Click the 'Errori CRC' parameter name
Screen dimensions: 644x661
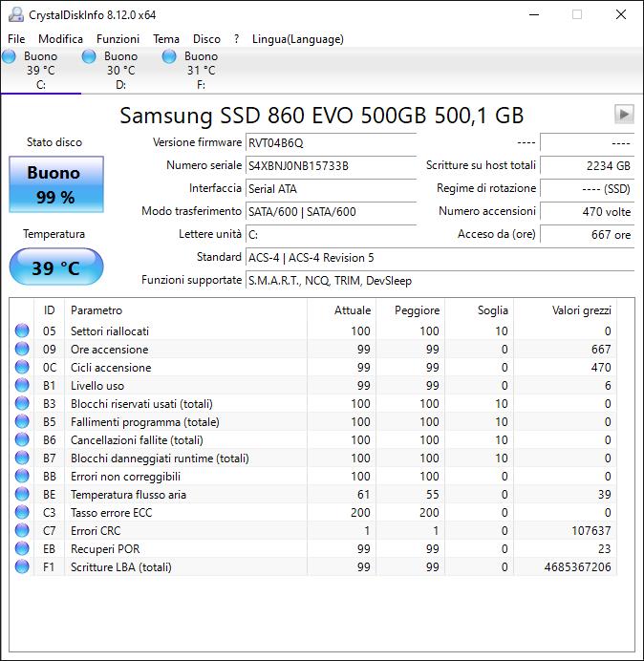pyautogui.click(x=96, y=530)
